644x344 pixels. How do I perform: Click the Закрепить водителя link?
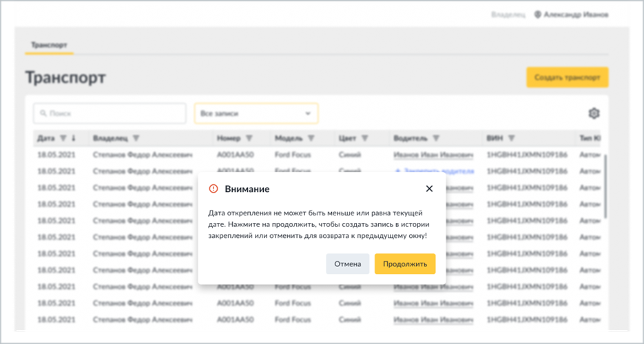pyautogui.click(x=434, y=171)
